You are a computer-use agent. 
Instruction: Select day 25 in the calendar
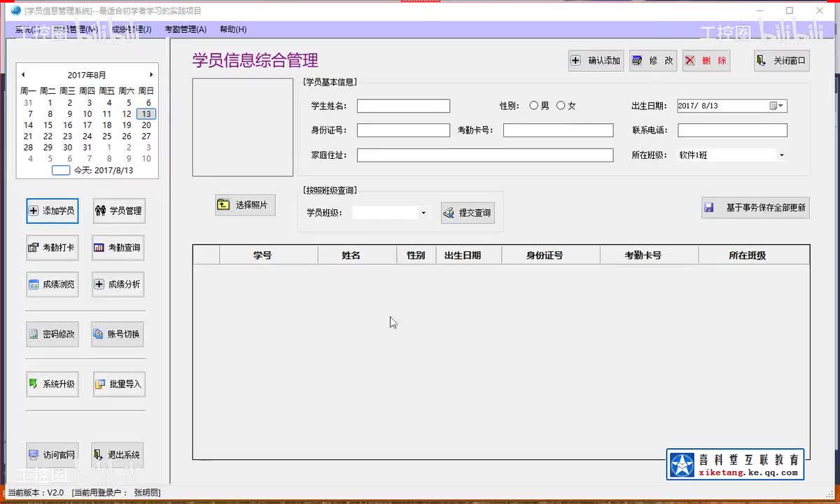106,136
